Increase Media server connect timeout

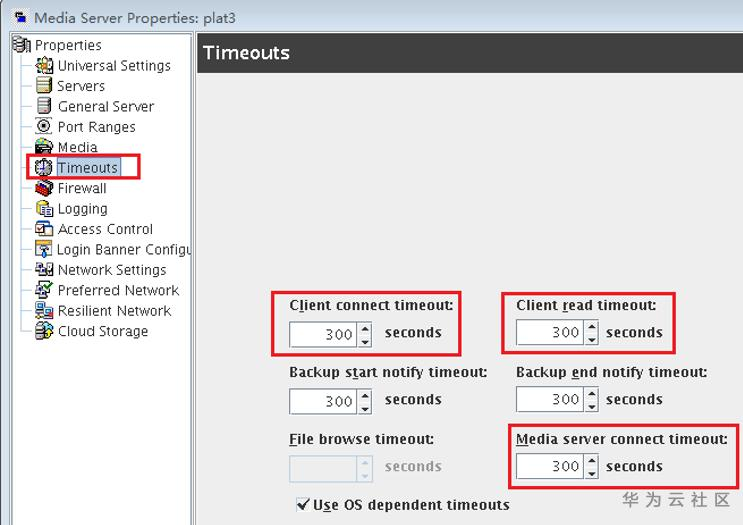[x=591, y=460]
